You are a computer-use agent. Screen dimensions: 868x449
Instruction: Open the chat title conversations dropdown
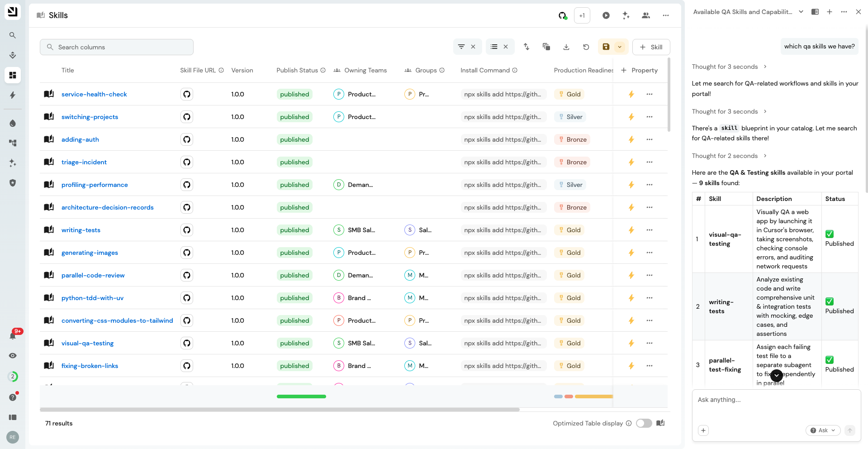(x=801, y=12)
